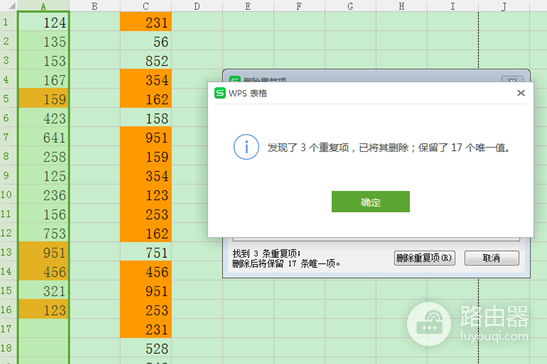The height and width of the screenshot is (364, 547).
Task: Click cell A15 containing 321
Action: coord(44,291)
